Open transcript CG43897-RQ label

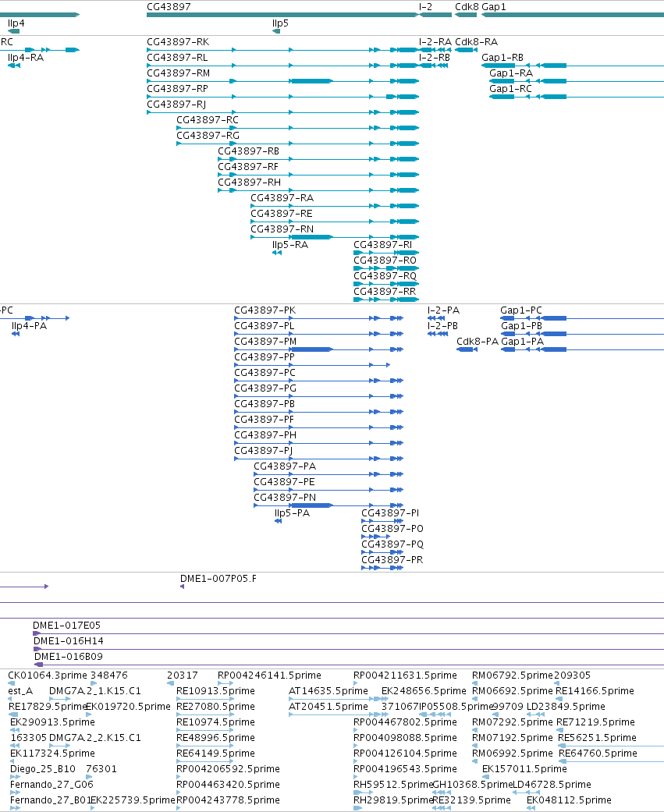385,275
